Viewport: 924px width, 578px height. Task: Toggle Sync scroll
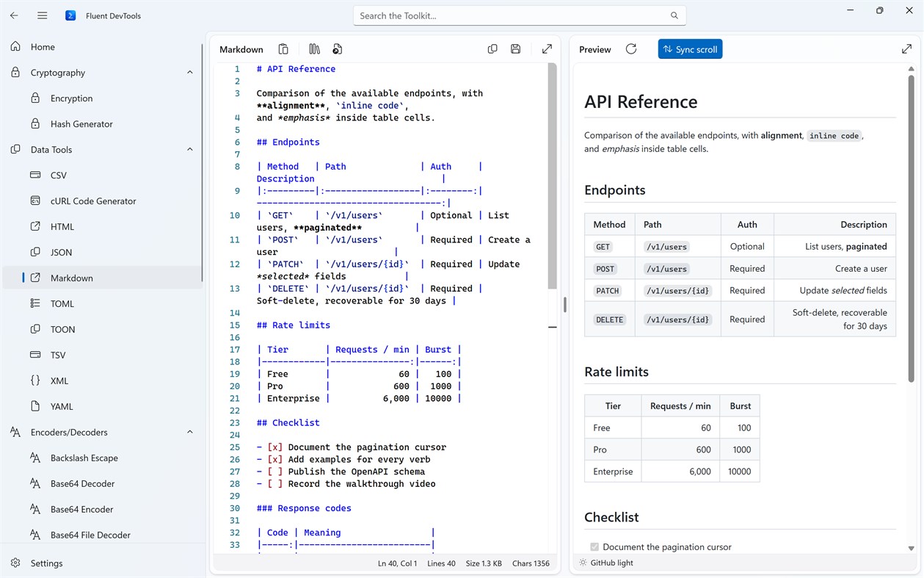point(690,49)
